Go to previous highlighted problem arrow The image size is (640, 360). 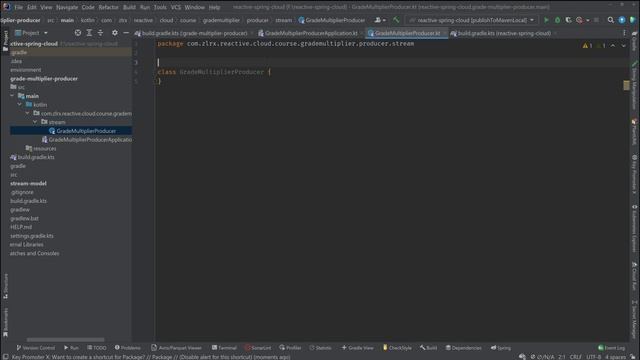click(x=613, y=46)
